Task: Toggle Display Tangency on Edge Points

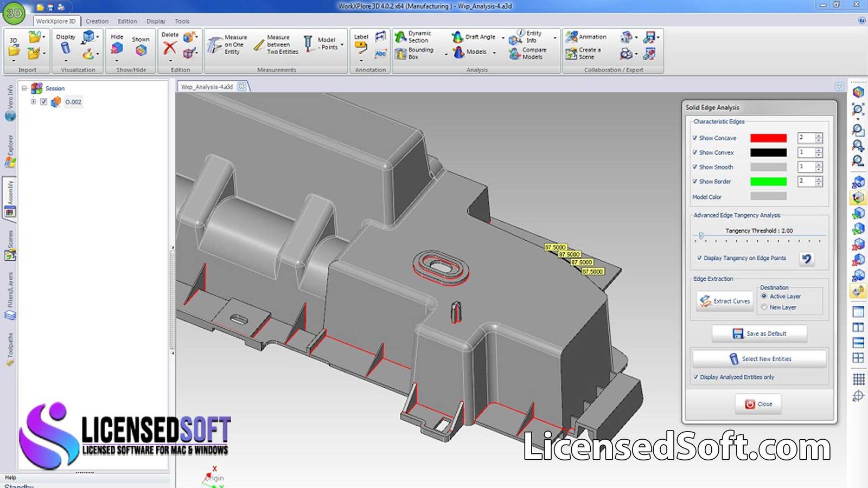Action: (699, 258)
